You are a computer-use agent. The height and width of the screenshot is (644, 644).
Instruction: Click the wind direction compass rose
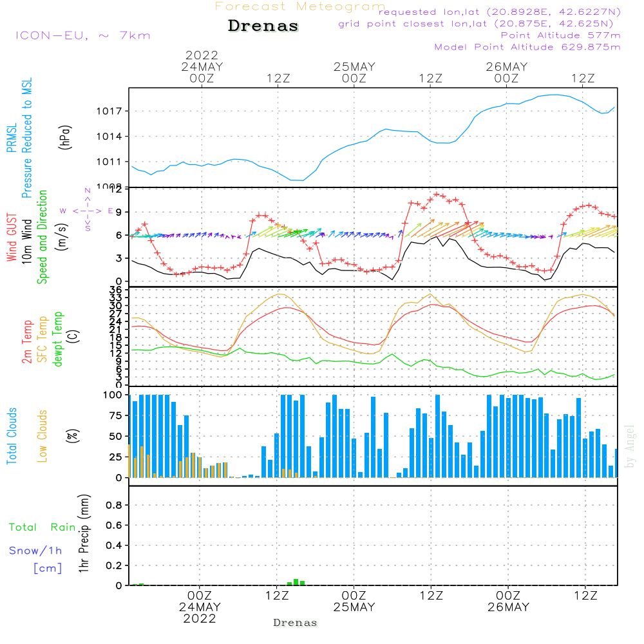click(87, 211)
